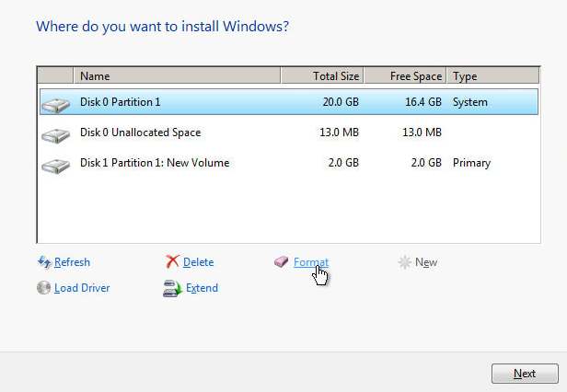Select the Disk 0 Partition 1 row
This screenshot has width=567, height=392.
tap(289, 102)
